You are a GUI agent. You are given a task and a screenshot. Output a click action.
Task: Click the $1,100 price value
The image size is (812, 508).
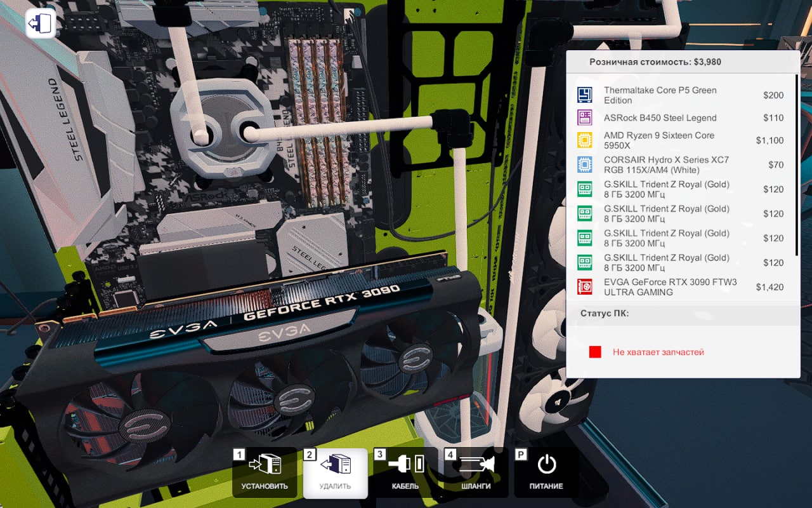coord(769,140)
